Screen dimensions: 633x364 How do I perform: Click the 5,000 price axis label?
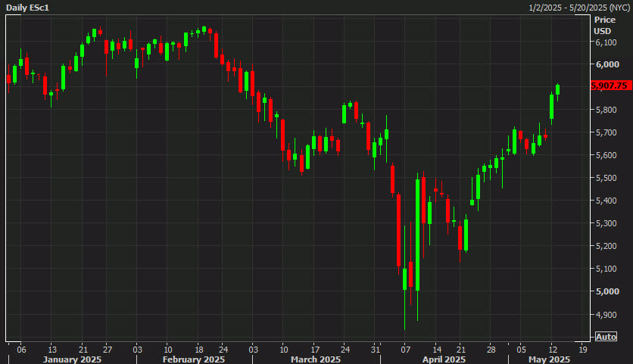click(x=607, y=291)
